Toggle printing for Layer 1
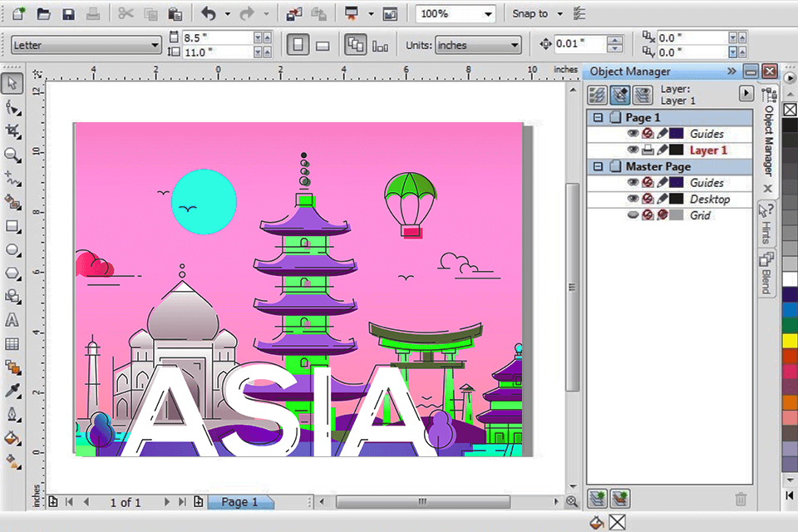Image resolution: width=798 pixels, height=532 pixels. 647,150
